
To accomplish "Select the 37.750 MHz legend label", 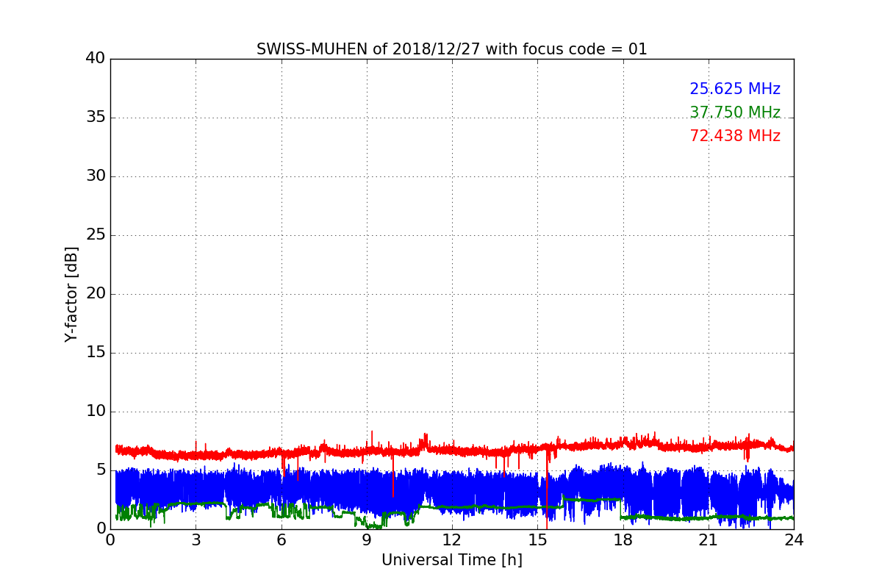I will tap(735, 112).
